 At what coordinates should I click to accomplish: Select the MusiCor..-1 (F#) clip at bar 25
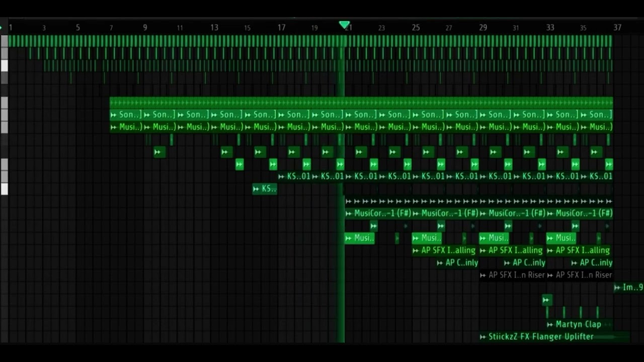pyautogui.click(x=445, y=213)
